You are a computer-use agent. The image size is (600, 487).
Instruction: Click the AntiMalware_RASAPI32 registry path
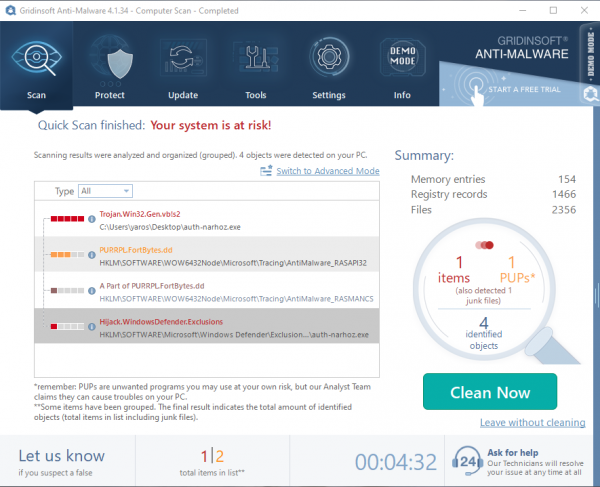(x=233, y=263)
